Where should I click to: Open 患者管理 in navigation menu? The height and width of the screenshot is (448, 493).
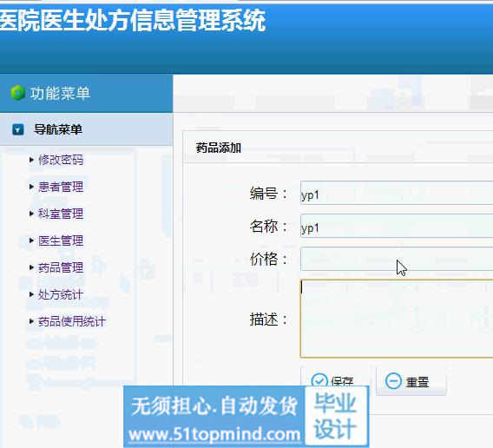61,187
